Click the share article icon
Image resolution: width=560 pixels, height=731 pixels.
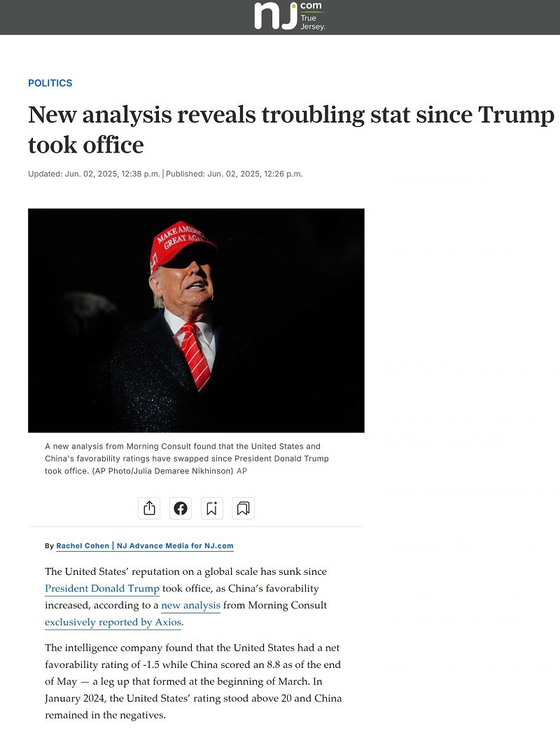click(x=149, y=508)
